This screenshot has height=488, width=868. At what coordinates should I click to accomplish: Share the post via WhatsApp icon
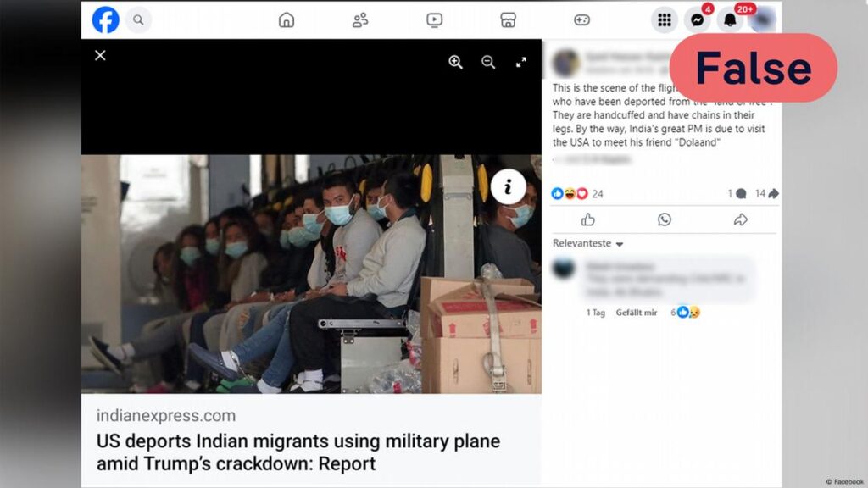point(665,219)
